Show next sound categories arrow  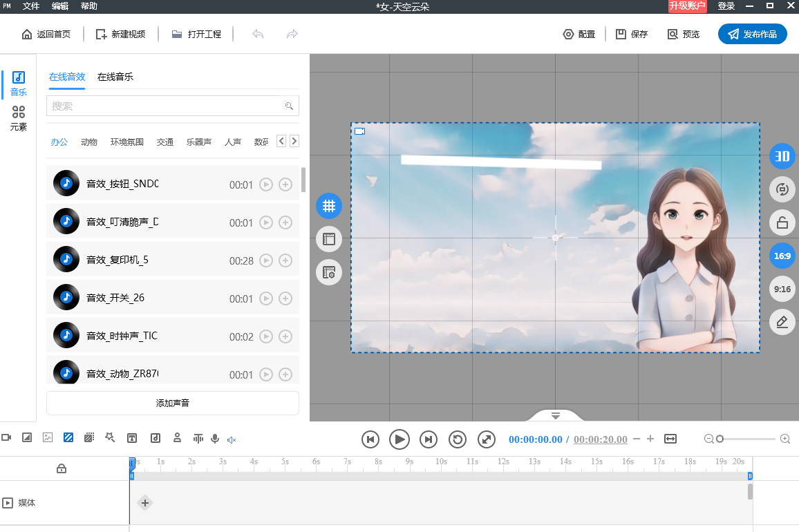click(x=294, y=141)
